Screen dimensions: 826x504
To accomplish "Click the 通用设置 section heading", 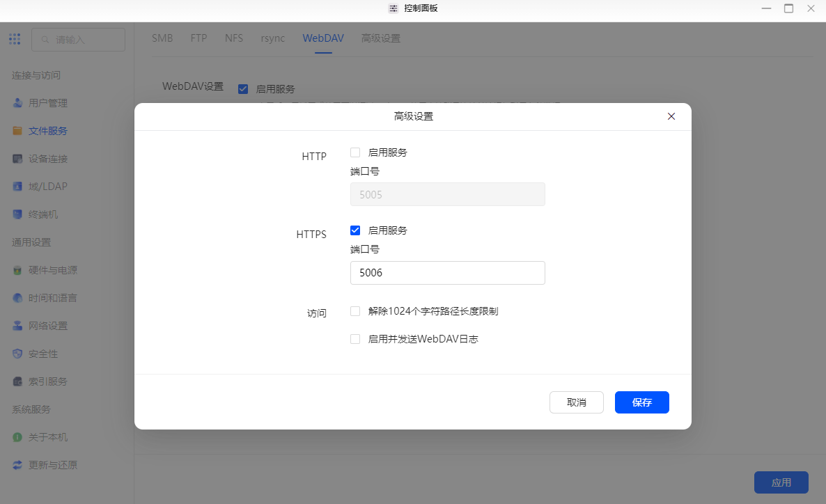I will tap(31, 242).
